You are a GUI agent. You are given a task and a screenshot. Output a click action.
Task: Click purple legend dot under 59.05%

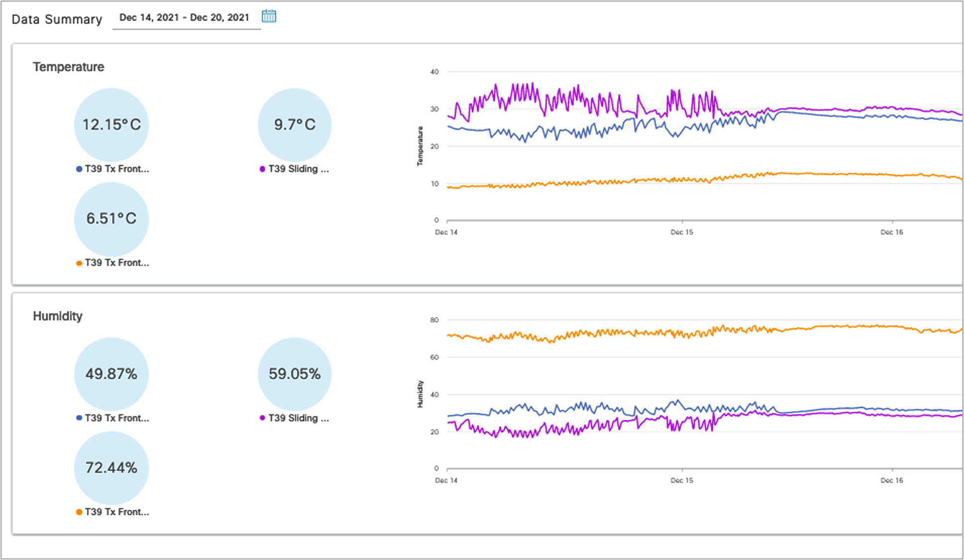pos(263,418)
